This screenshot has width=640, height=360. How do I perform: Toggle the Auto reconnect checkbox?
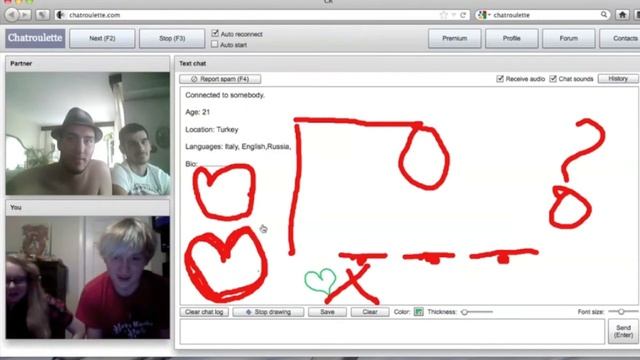coord(215,33)
